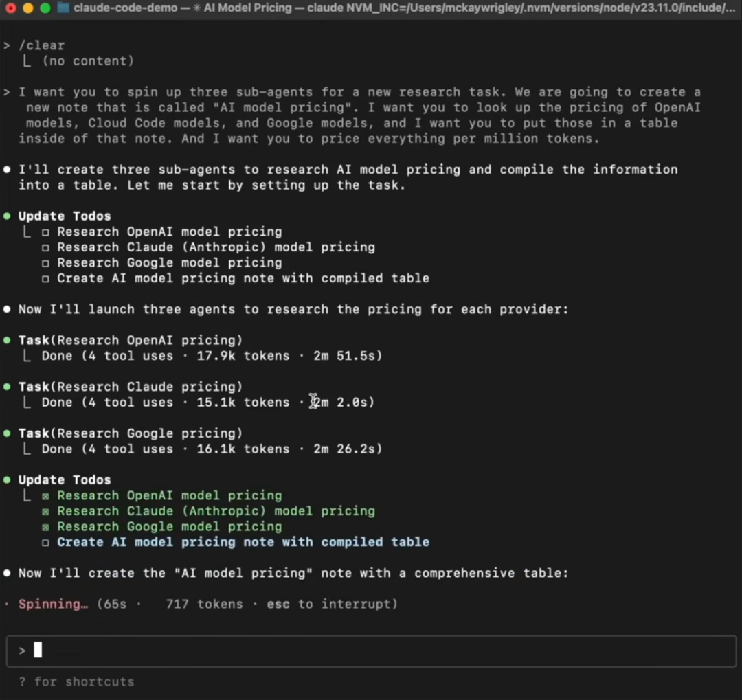Viewport: 742px width, 700px height.
Task: Click the "? for shortcuts" hint
Action: click(76, 681)
